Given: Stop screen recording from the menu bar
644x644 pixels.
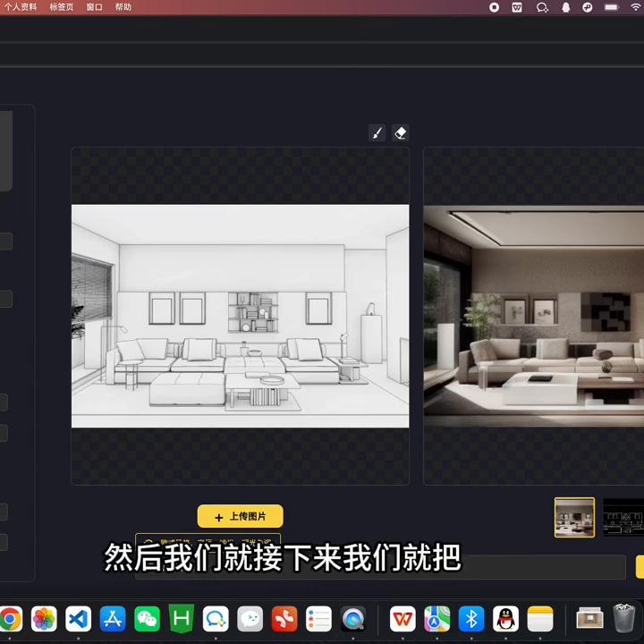Looking at the screenshot, I should click(x=495, y=7).
